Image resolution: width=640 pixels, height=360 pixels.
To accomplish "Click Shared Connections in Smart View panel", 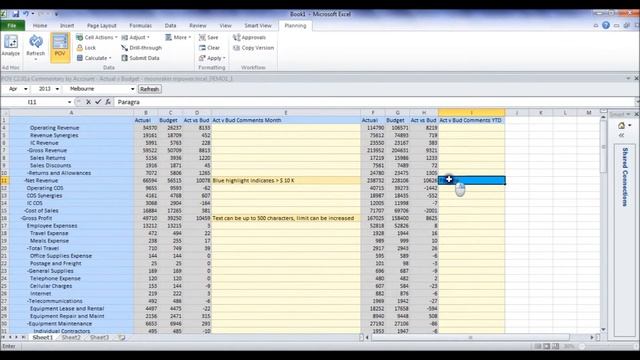I will coord(625,177).
